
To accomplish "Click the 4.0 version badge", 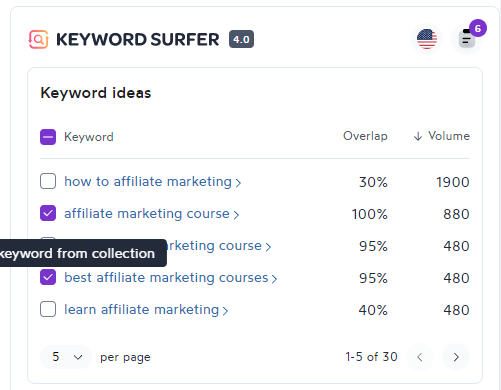I will (x=241, y=39).
